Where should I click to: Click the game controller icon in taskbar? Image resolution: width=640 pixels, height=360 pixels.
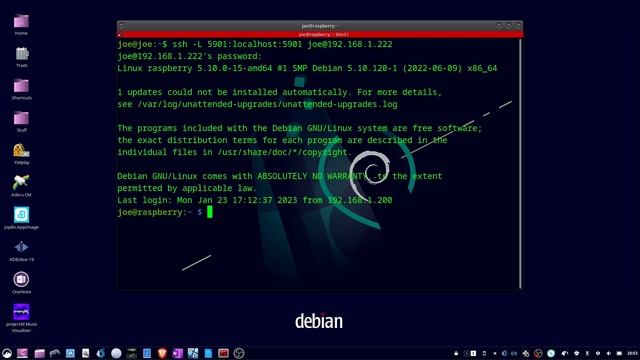point(55,353)
